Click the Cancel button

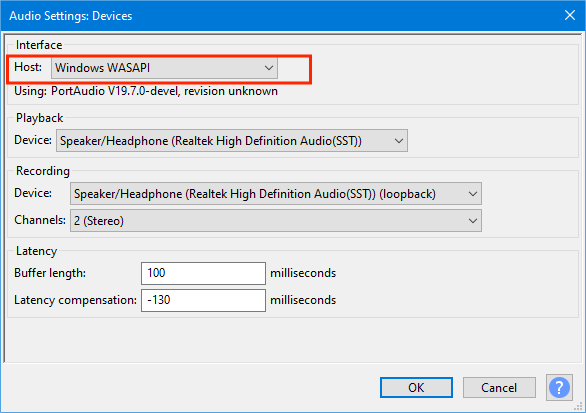pos(499,388)
